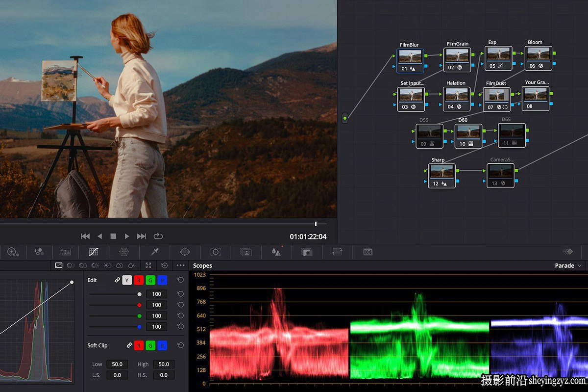Open the RGB Mixer palette
Viewport: 588px width, 392px height.
39,252
